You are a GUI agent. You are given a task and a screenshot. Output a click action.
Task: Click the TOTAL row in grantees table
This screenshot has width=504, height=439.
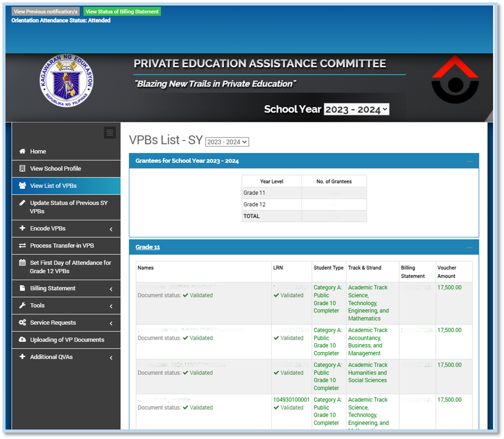pyautogui.click(x=304, y=216)
